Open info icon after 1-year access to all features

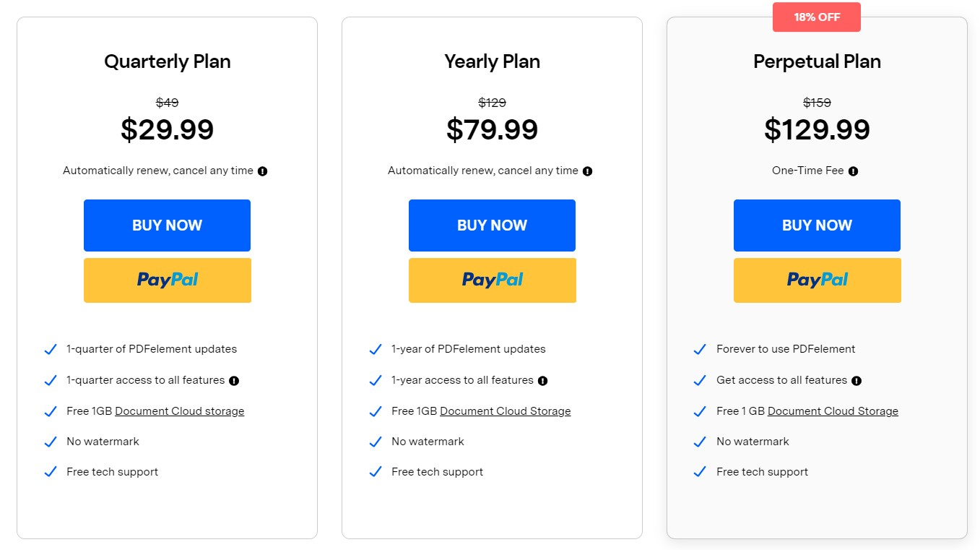543,381
